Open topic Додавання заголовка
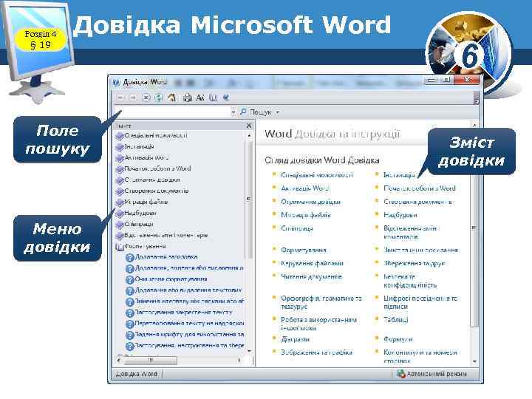Screen dimensions: 532x399 point(162,258)
